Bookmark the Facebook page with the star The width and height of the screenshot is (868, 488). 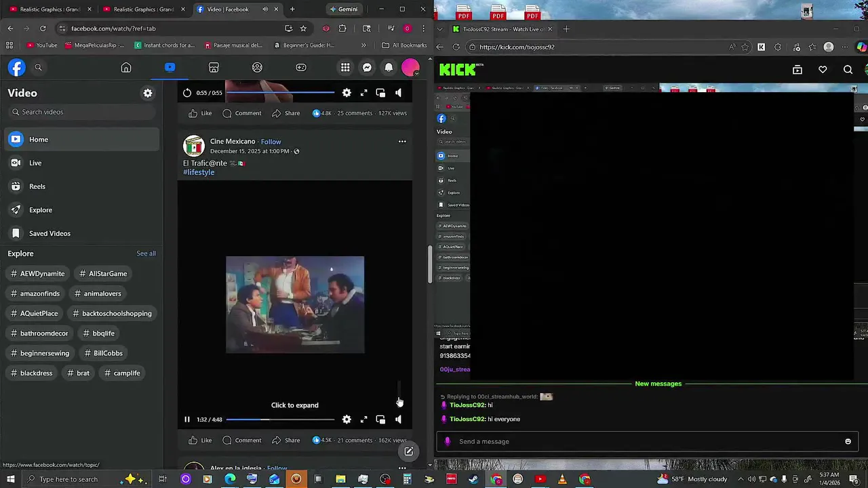pos(303,28)
